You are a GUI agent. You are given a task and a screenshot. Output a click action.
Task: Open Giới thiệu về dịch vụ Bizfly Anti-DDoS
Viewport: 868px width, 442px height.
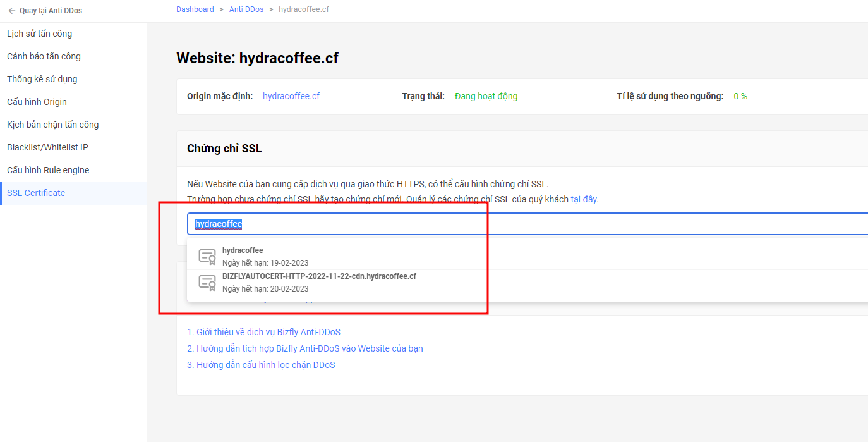point(264,332)
